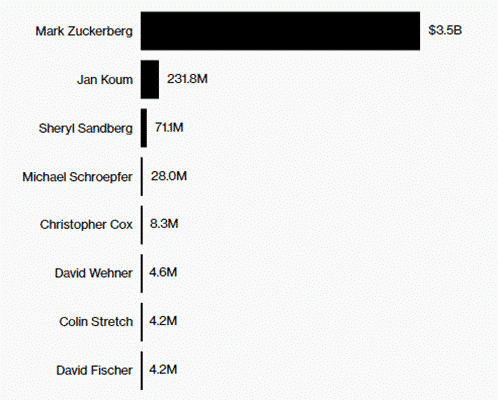Select the Jan Koum name label
Image resolution: width=498 pixels, height=400 pixels.
tap(105, 80)
